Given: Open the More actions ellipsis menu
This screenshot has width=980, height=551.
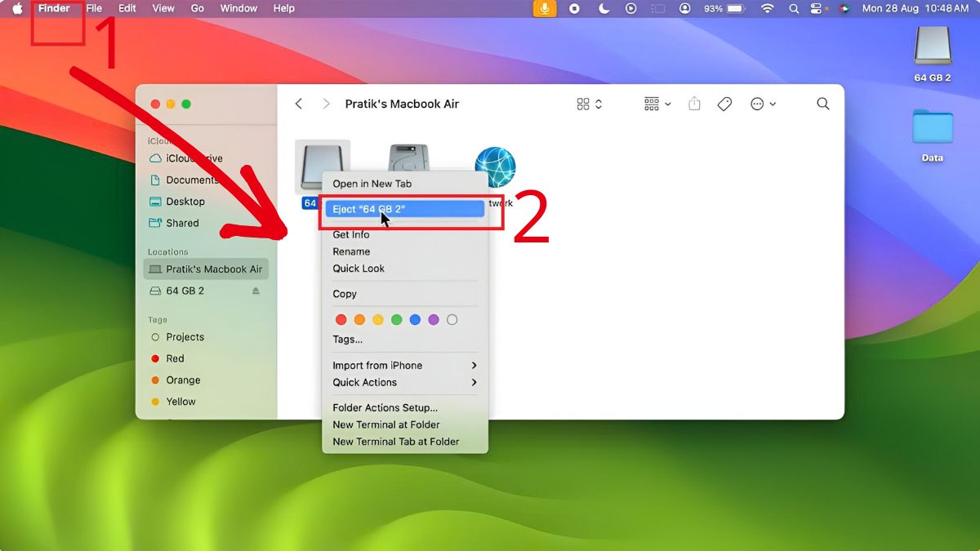Looking at the screenshot, I should (763, 104).
